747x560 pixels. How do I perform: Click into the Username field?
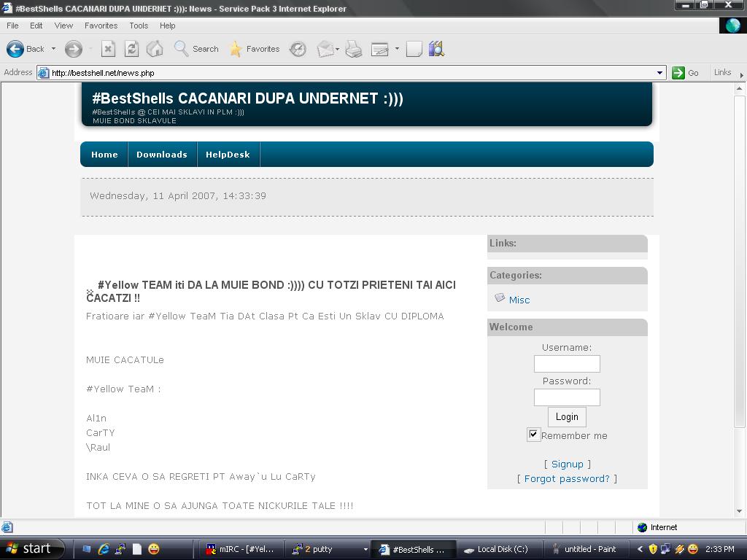pyautogui.click(x=567, y=363)
